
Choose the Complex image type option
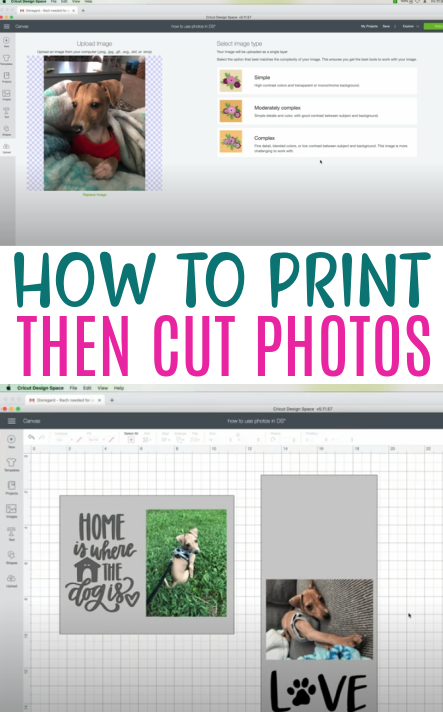pyautogui.click(x=317, y=142)
